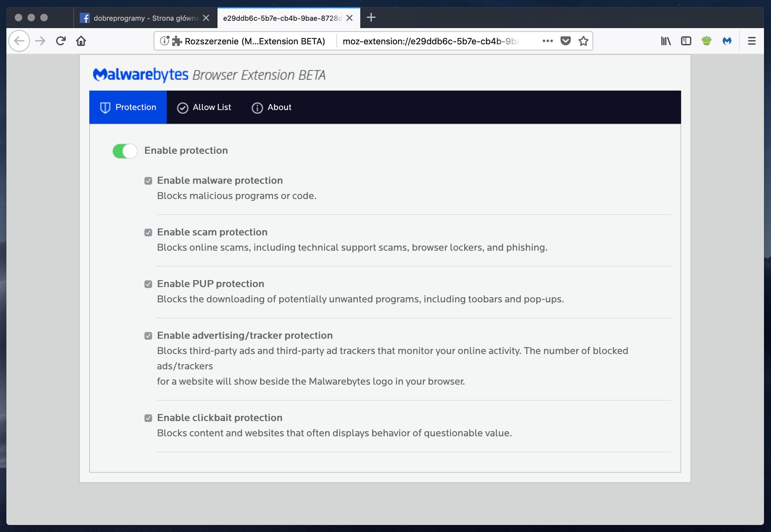Click the Malwarebytes extension toolbar icon

[x=727, y=41]
